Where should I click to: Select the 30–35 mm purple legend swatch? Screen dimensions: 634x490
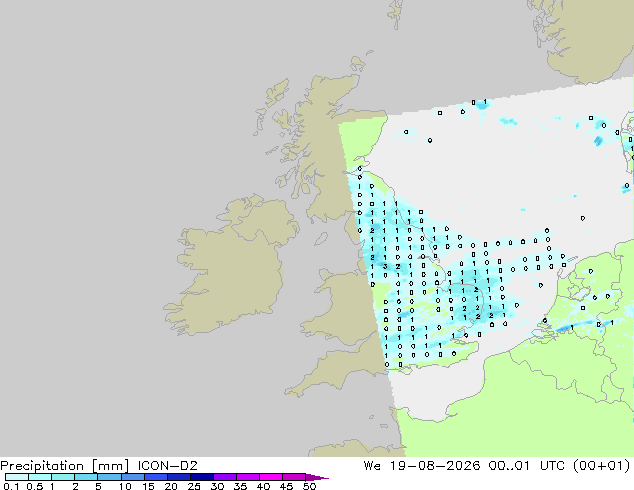coord(225,477)
